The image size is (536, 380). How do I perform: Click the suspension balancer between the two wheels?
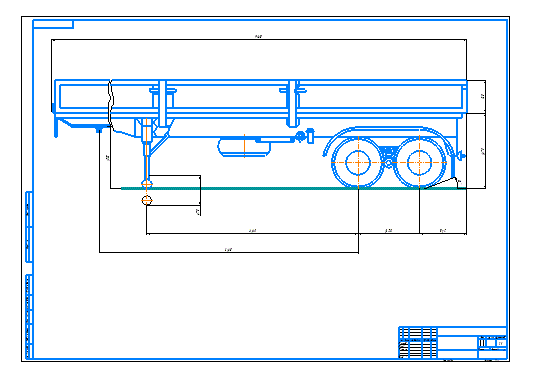[389, 158]
